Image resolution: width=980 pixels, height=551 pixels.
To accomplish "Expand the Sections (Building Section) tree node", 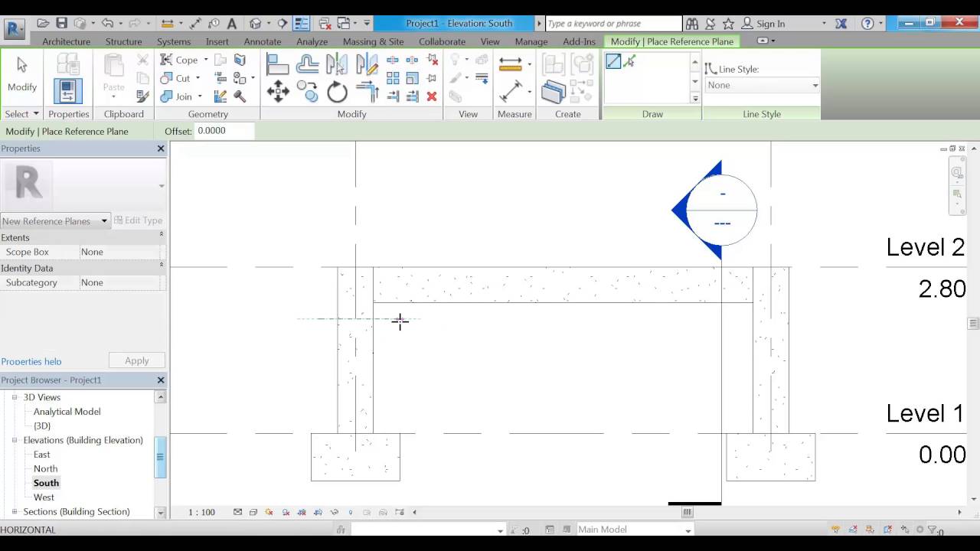I will click(x=15, y=511).
